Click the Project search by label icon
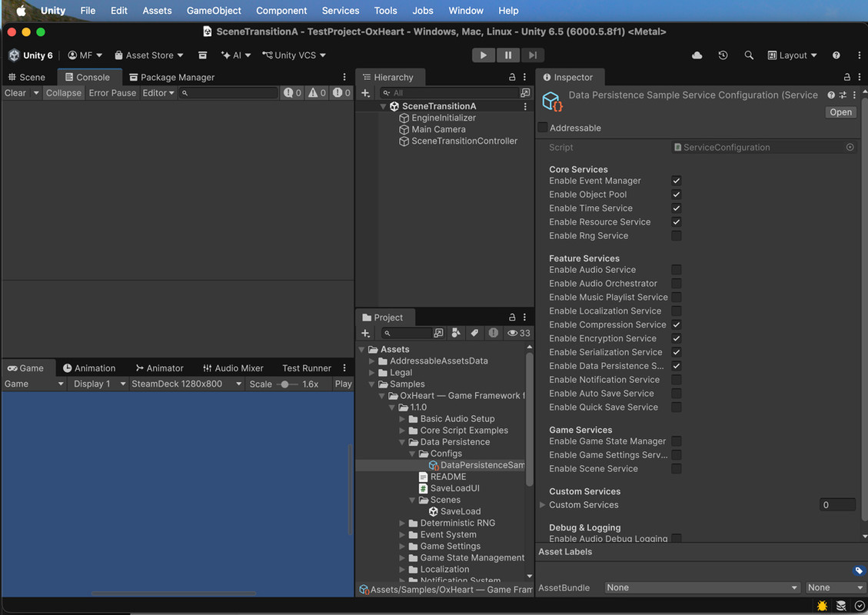The width and height of the screenshot is (868, 615). tap(474, 333)
